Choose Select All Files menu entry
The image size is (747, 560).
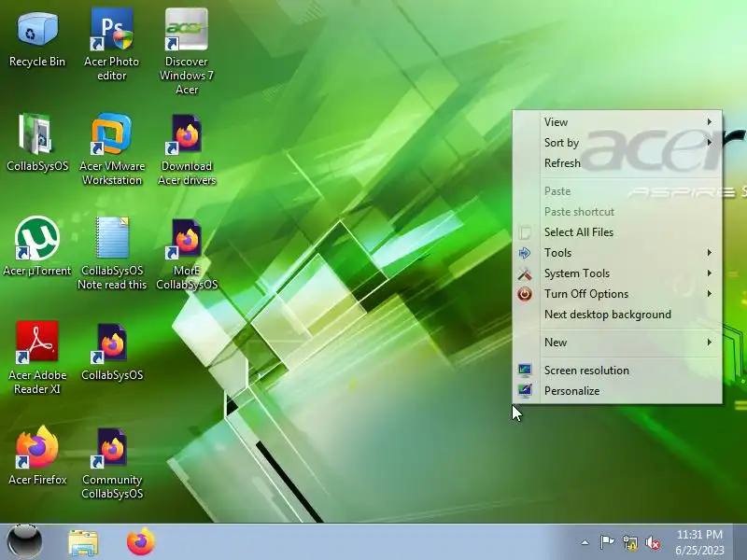click(617, 231)
